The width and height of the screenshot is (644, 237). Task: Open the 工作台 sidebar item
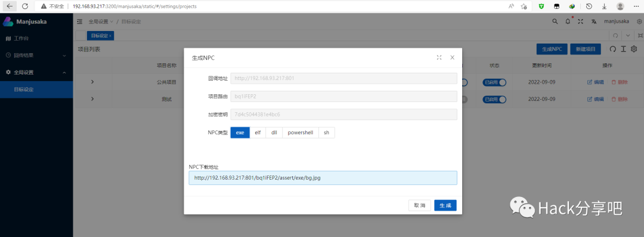pos(21,38)
